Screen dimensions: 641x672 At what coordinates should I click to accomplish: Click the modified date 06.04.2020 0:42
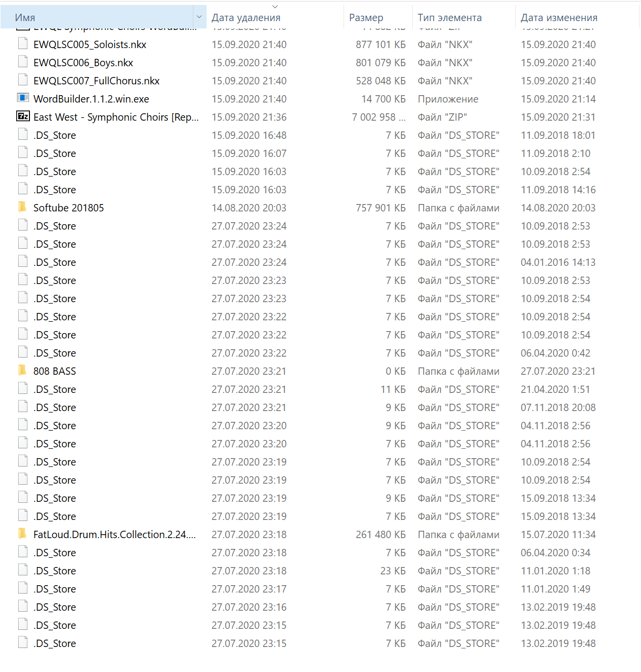[556, 353]
